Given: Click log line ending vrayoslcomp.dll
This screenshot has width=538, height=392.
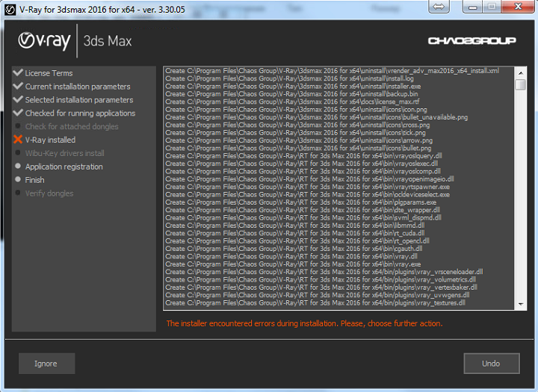Looking at the screenshot, I should tap(303, 171).
